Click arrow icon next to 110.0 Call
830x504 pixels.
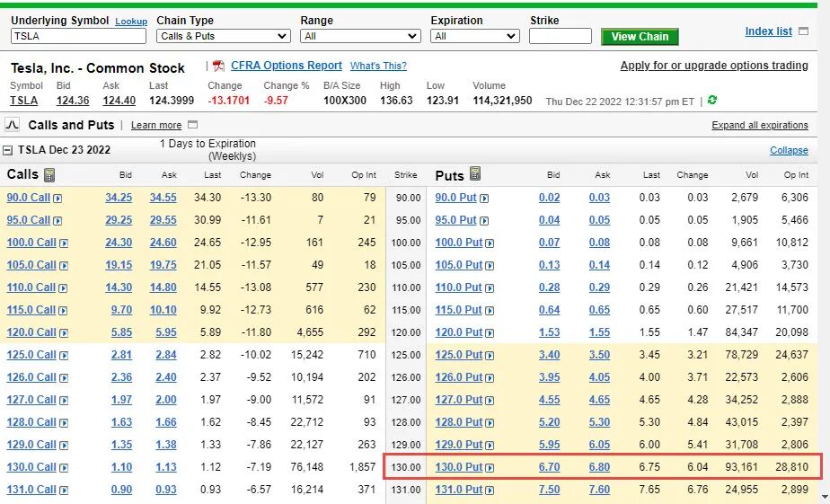pos(63,288)
